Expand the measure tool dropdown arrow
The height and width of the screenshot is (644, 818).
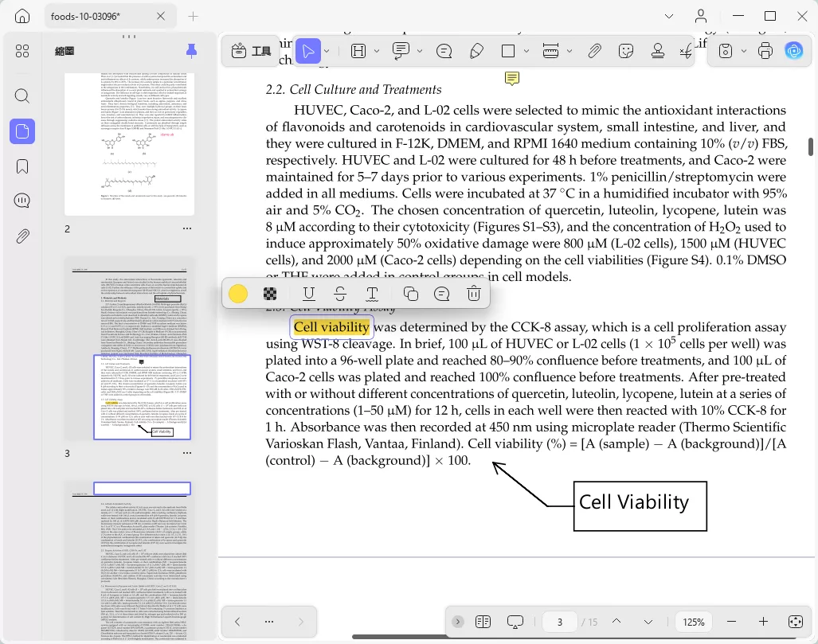[569, 51]
